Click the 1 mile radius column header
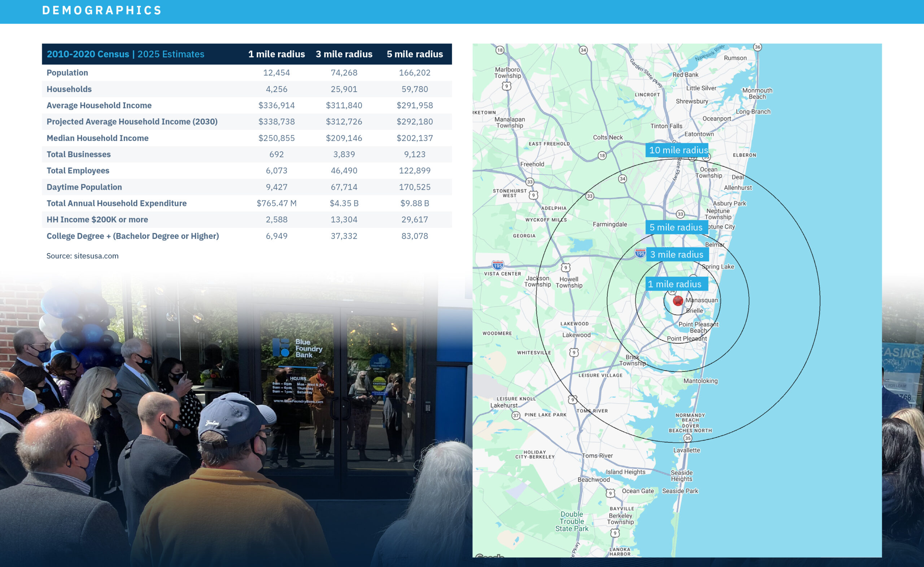The width and height of the screenshot is (924, 567). (x=276, y=54)
